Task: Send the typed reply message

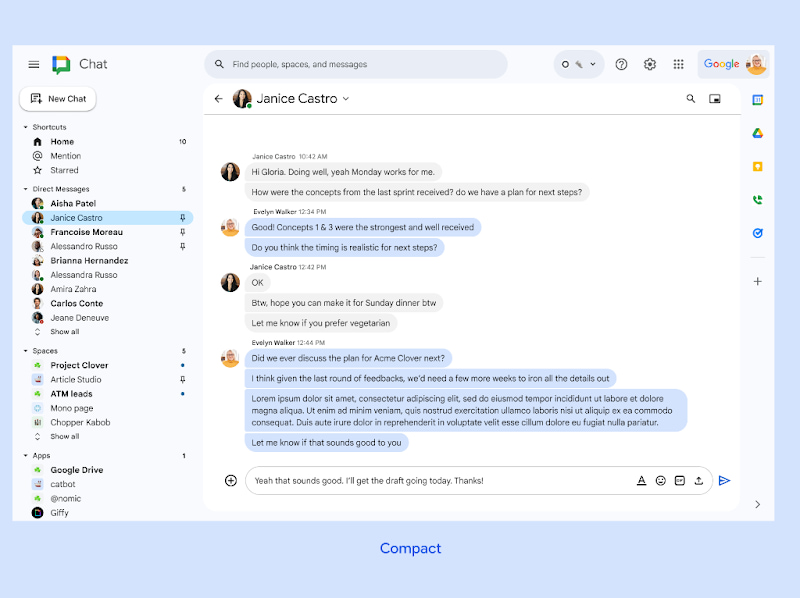Action: pyautogui.click(x=725, y=480)
